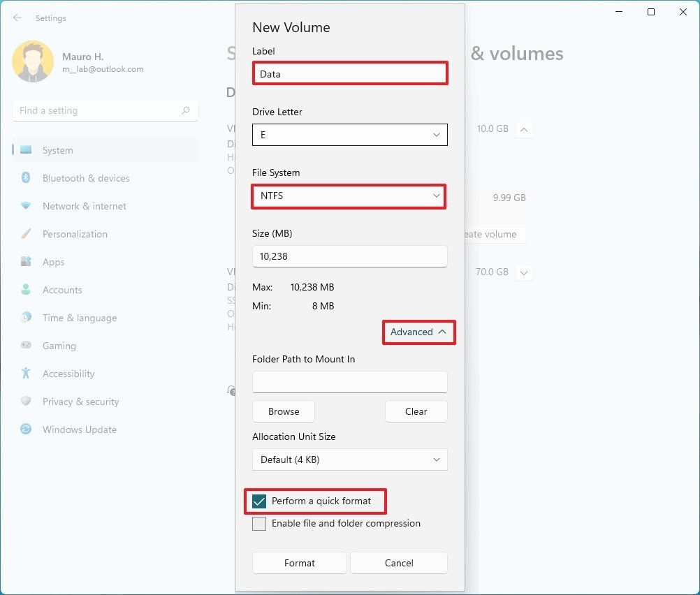Click the Network & internet globe icon

pos(25,206)
